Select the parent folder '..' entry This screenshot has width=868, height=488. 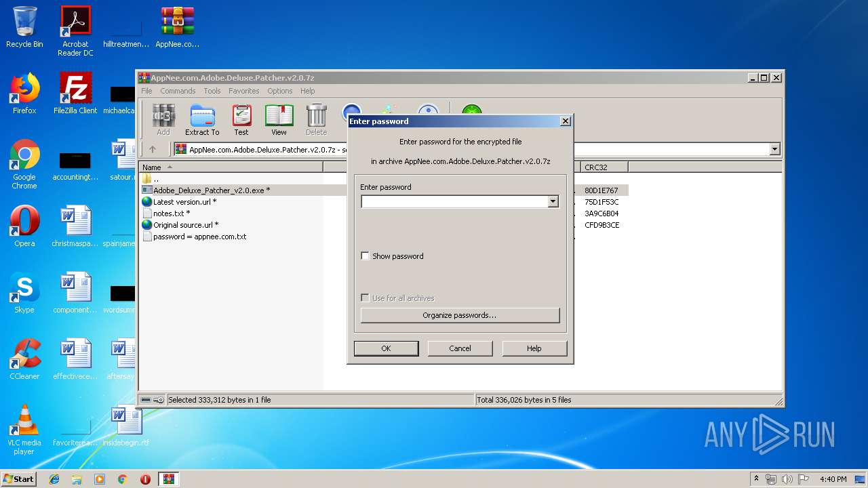point(151,179)
